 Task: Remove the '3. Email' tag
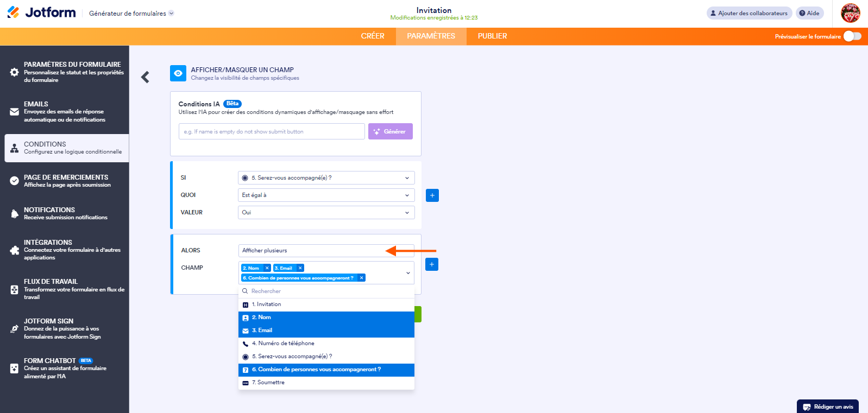(x=300, y=268)
